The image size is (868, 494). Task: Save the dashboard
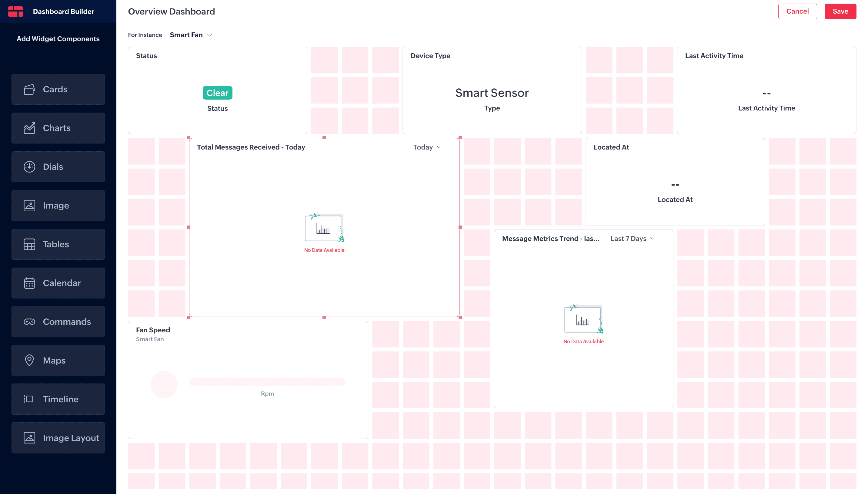pyautogui.click(x=840, y=12)
